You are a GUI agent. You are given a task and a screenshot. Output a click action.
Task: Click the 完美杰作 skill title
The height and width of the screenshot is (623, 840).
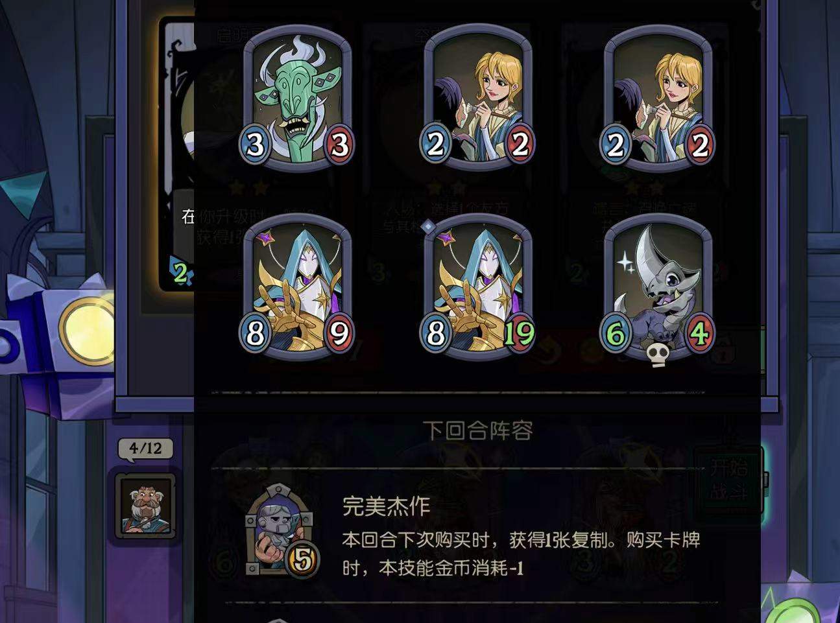click(387, 506)
